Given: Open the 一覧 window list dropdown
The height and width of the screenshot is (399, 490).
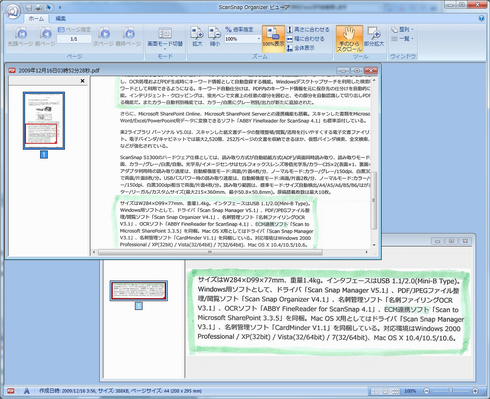Looking at the screenshot, I should [402, 39].
